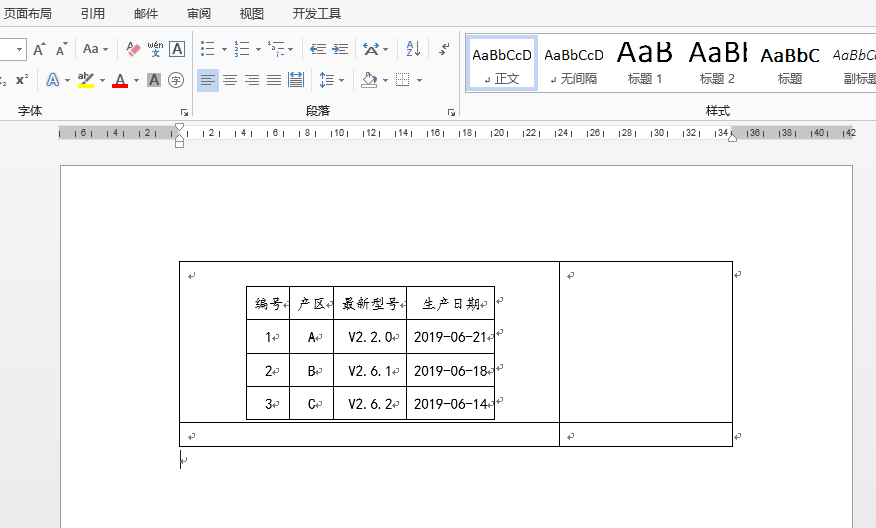Image resolution: width=876 pixels, height=528 pixels.
Task: Apply yellow text highlight color
Action: (x=86, y=80)
